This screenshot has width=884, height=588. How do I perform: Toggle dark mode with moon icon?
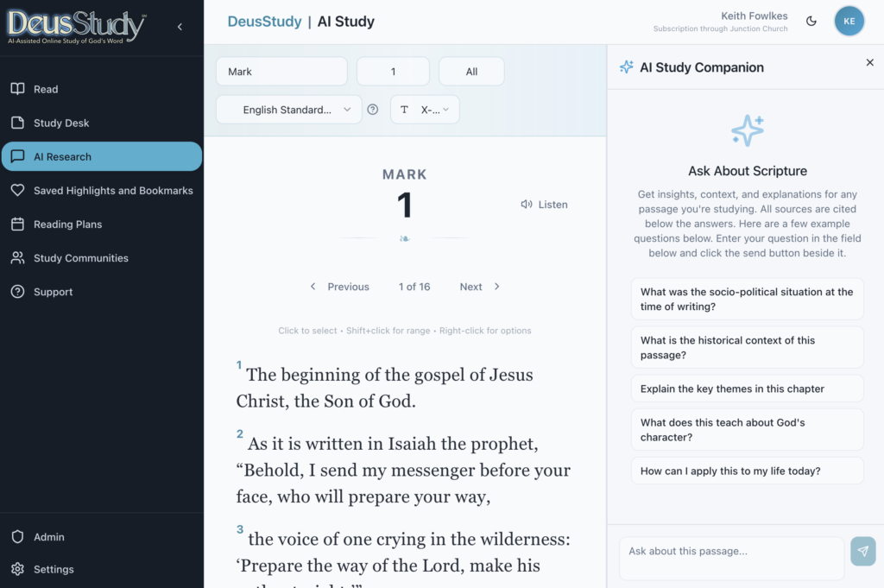[811, 22]
